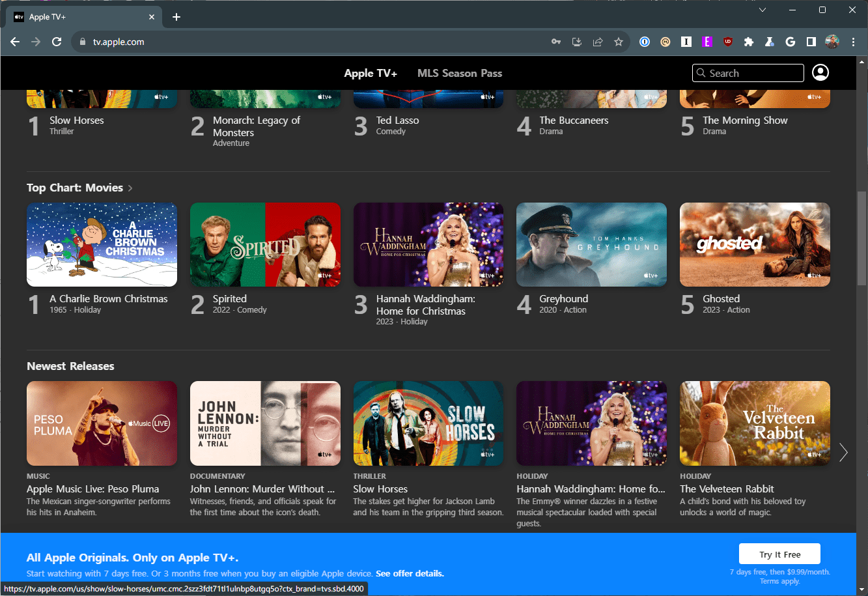
Task: Open the Spirited movie thumbnail
Action: coord(265,245)
